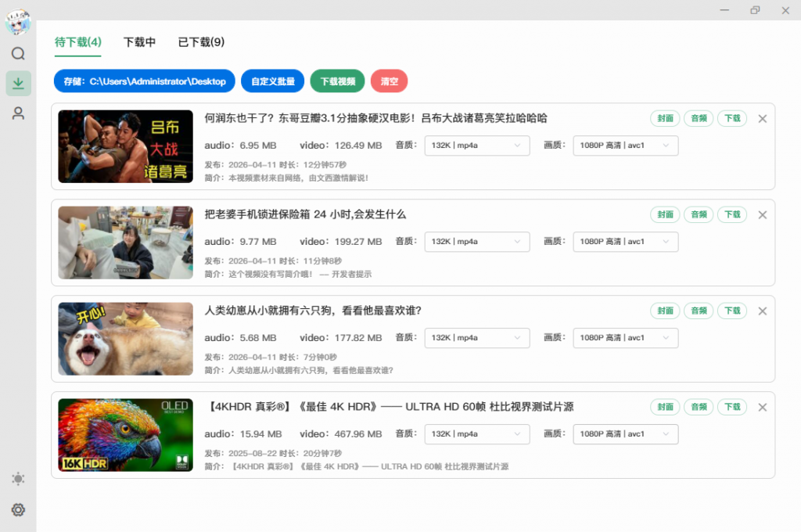
Task: Click thumbnail of 吕布大战诸葛亮 video
Action: click(x=126, y=146)
